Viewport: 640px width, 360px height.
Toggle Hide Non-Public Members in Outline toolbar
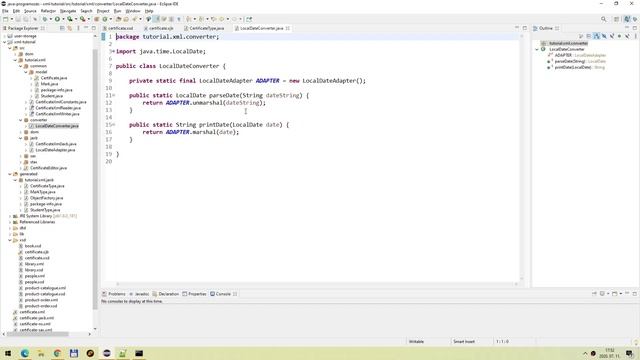[x=619, y=36]
